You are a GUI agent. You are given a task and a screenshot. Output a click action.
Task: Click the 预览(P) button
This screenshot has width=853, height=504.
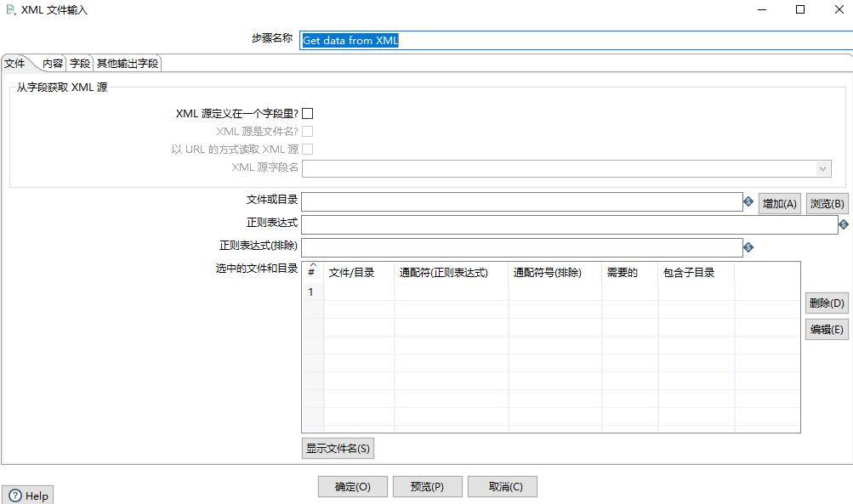point(427,485)
